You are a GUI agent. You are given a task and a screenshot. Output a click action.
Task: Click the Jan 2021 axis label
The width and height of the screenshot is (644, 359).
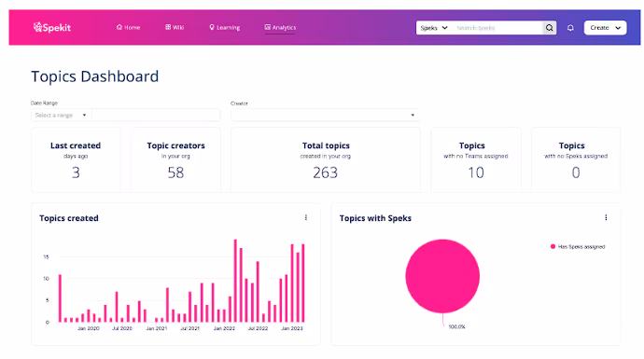[157, 328]
